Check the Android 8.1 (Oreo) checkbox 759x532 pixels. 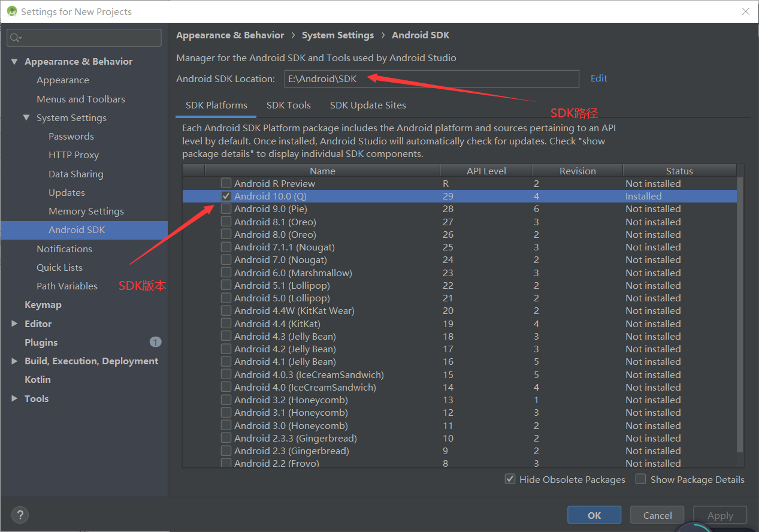coord(226,222)
